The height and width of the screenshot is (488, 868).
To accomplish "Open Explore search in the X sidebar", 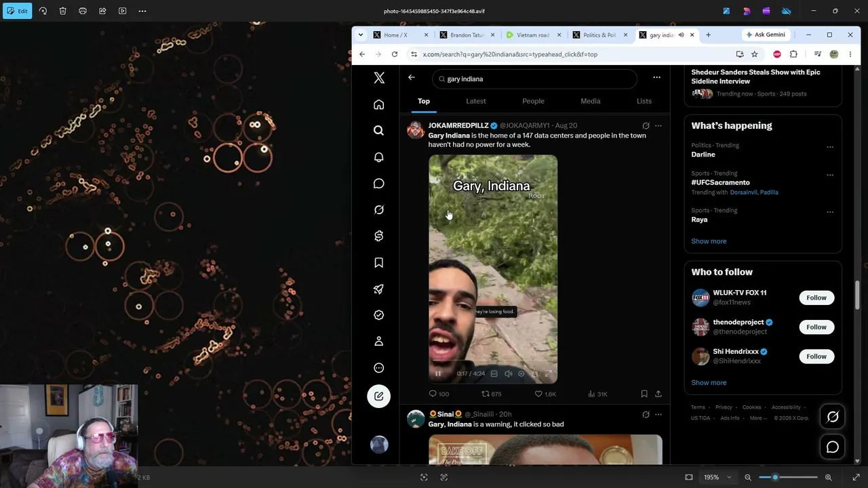I will click(379, 131).
